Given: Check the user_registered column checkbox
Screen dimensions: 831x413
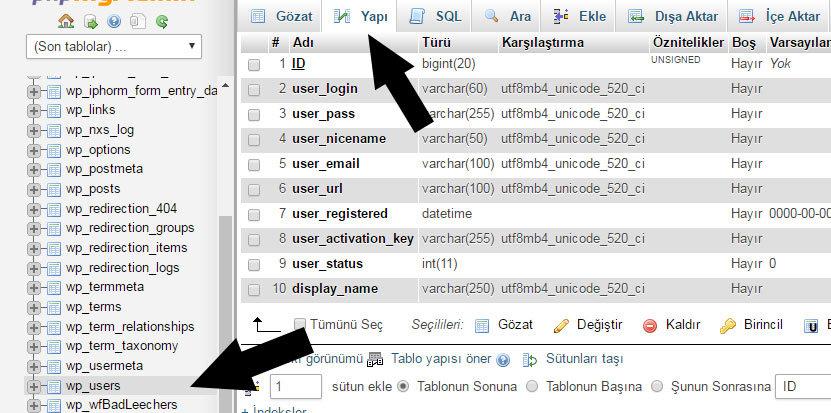Looking at the screenshot, I should click(x=254, y=215).
